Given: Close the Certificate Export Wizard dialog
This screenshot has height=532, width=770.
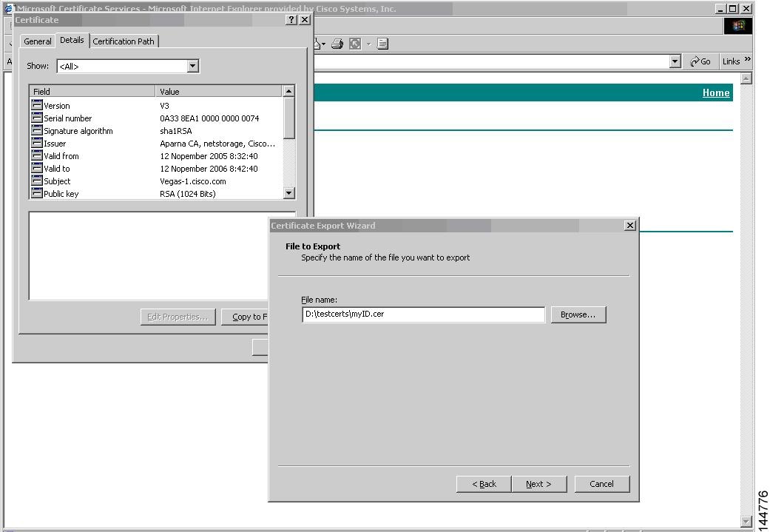Looking at the screenshot, I should click(x=630, y=225).
